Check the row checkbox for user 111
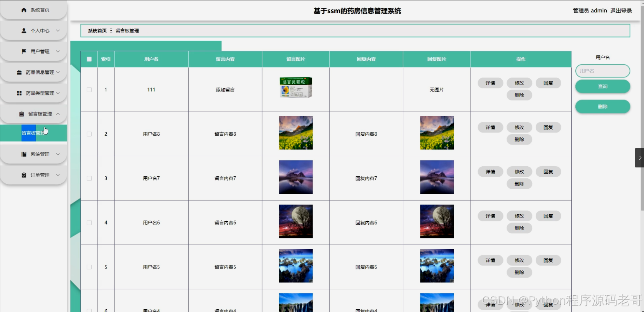This screenshot has width=644, height=312. pos(89,90)
